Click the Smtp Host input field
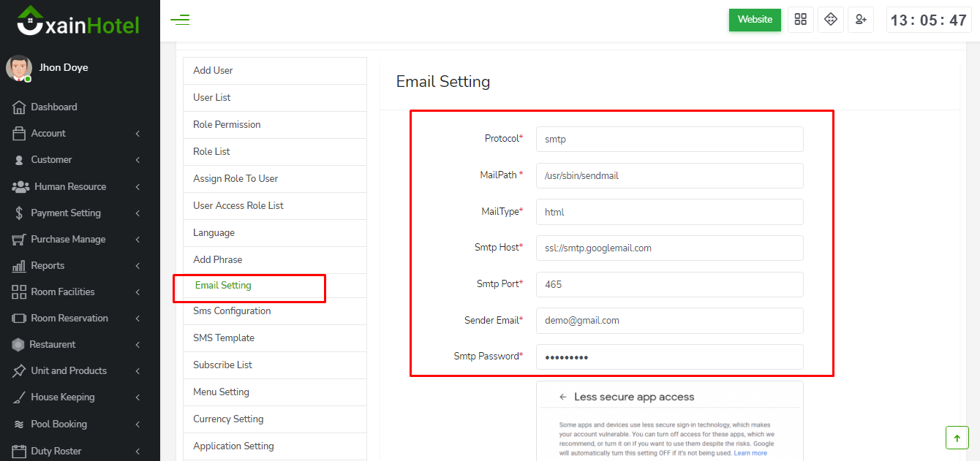The image size is (980, 461). 669,248
